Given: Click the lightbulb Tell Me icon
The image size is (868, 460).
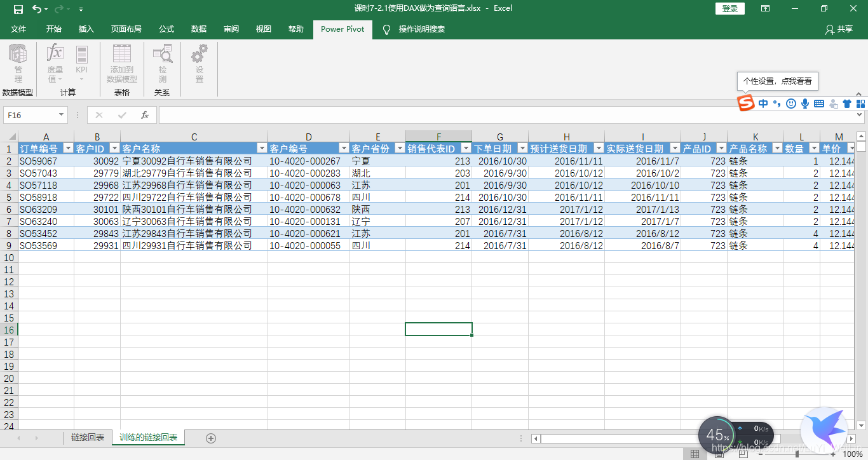Looking at the screenshot, I should [x=386, y=29].
